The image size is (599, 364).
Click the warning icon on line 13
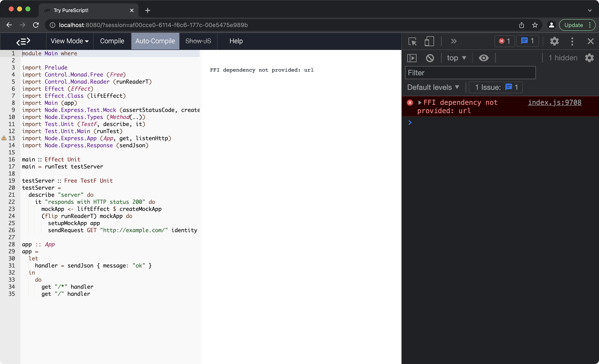[x=4, y=138]
